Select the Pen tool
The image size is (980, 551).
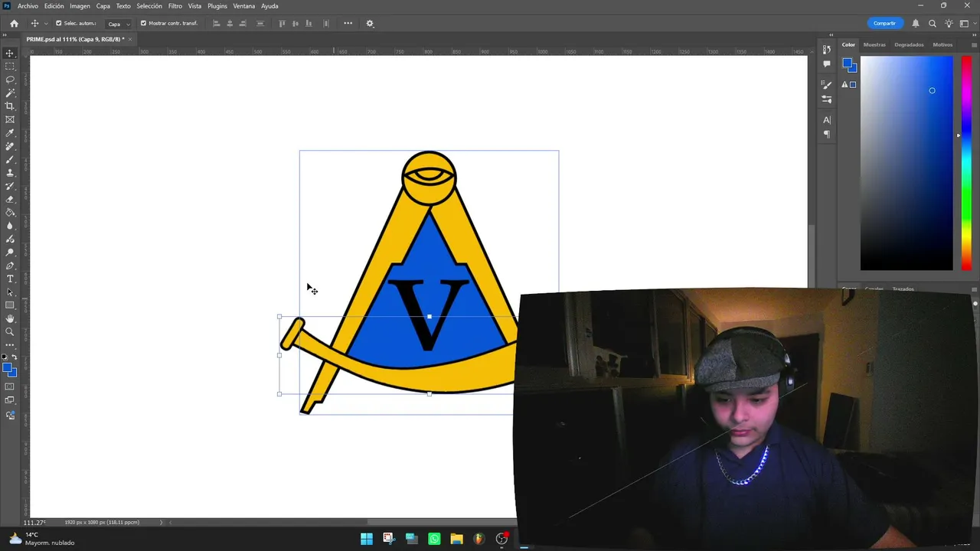[10, 266]
